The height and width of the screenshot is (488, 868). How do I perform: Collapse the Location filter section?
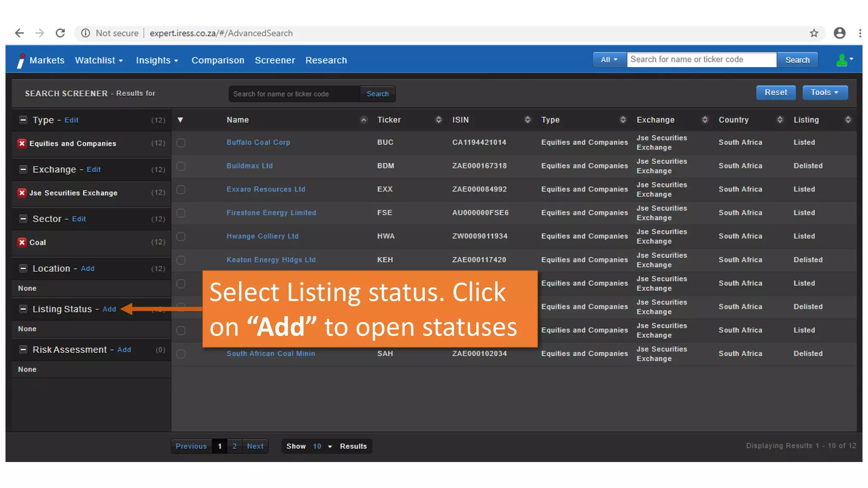click(x=23, y=269)
